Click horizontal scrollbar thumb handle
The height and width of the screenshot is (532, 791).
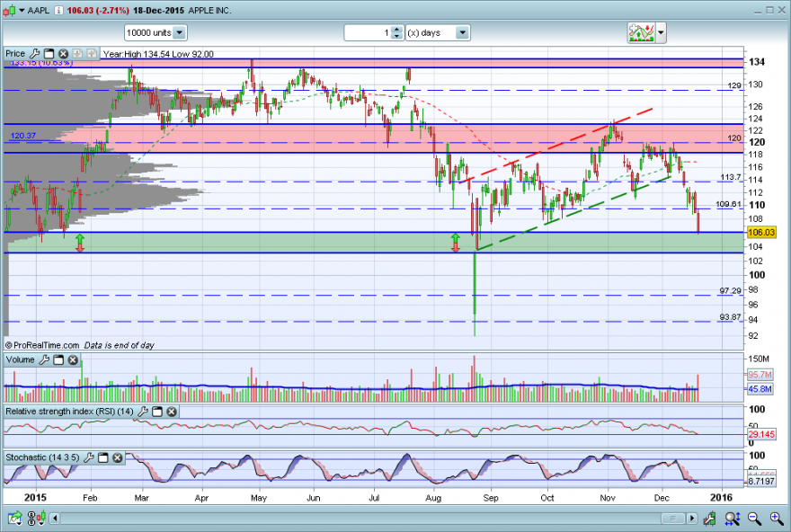tap(672, 518)
